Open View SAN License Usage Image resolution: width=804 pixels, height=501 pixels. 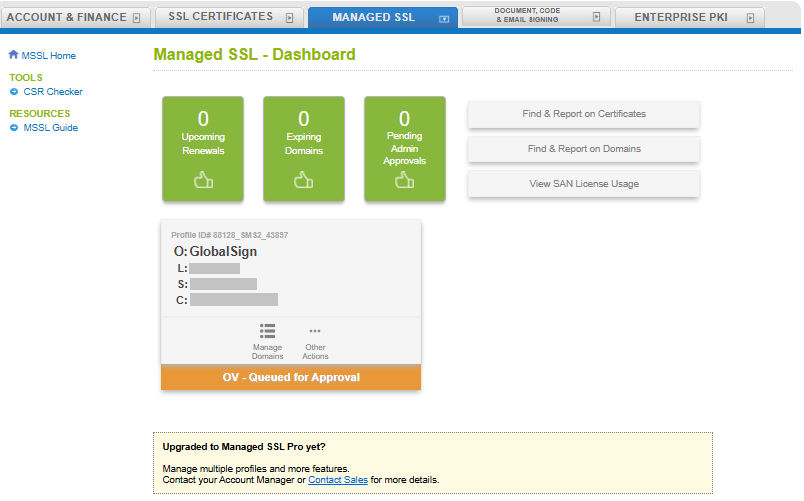[x=584, y=184]
